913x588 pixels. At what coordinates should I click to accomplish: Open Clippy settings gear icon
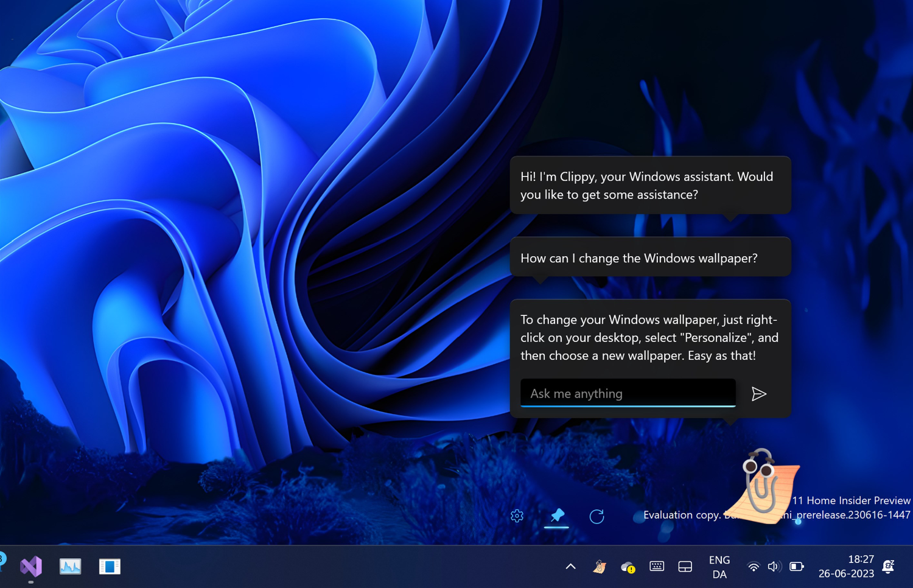coord(517,516)
